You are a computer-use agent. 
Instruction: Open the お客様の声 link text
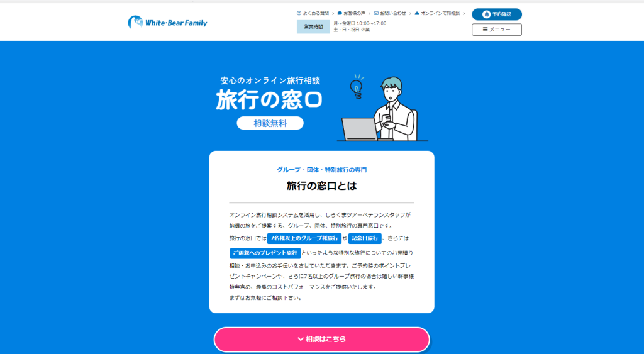point(355,14)
